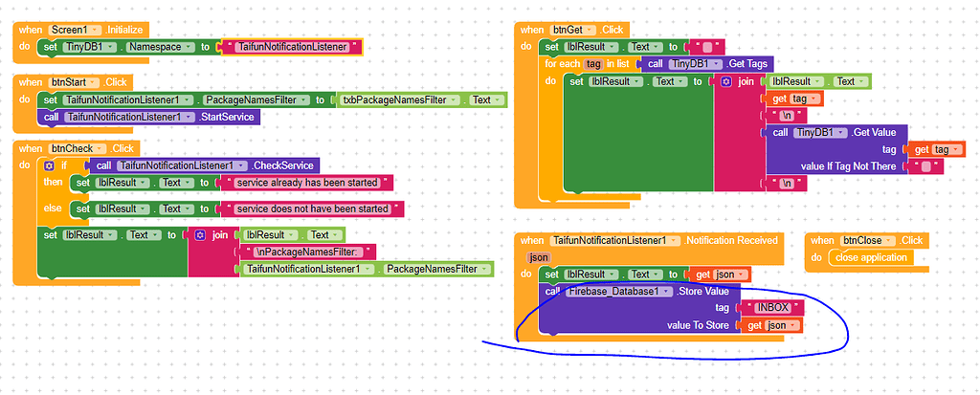This screenshot has width=980, height=395.
Task: Edit the "INBOX" tag string
Action: [772, 308]
